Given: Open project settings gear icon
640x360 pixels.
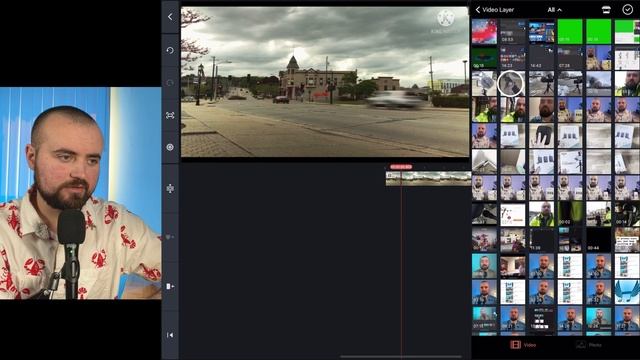Looking at the screenshot, I should [x=170, y=147].
